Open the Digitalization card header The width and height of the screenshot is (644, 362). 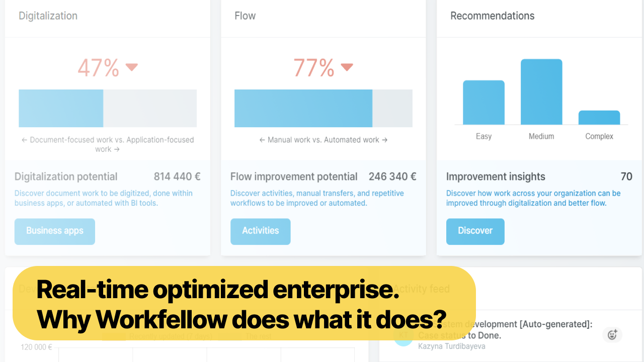[48, 16]
